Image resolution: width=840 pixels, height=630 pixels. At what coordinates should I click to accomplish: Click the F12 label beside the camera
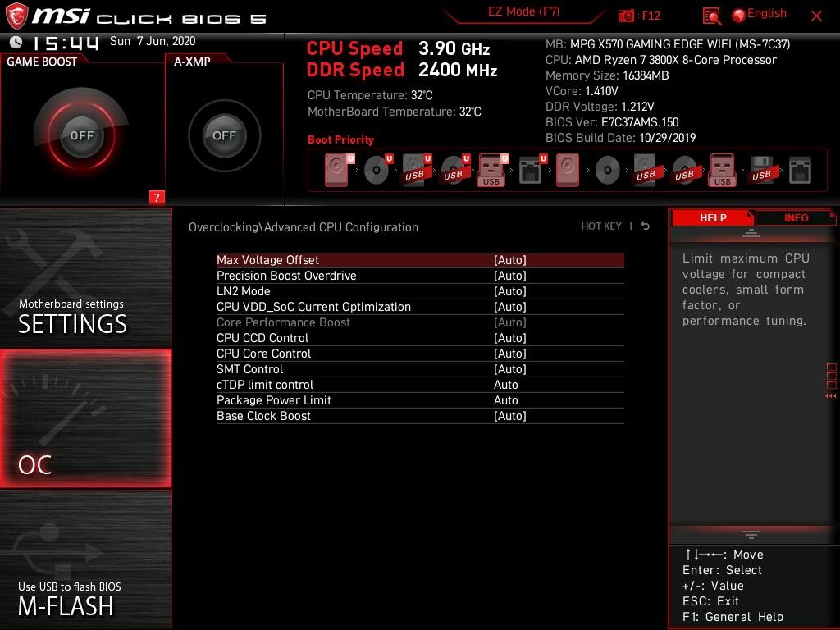(x=651, y=16)
